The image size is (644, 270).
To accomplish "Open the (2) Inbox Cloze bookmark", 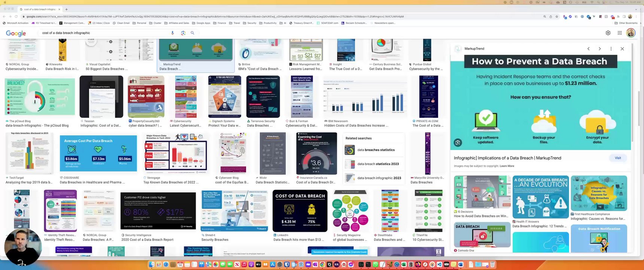I will (x=99, y=23).
